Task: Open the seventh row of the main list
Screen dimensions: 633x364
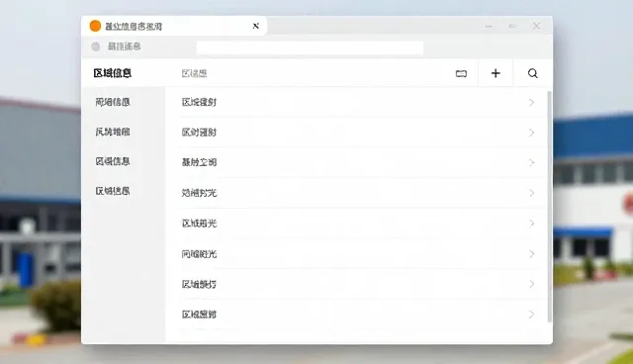Action: [362, 284]
